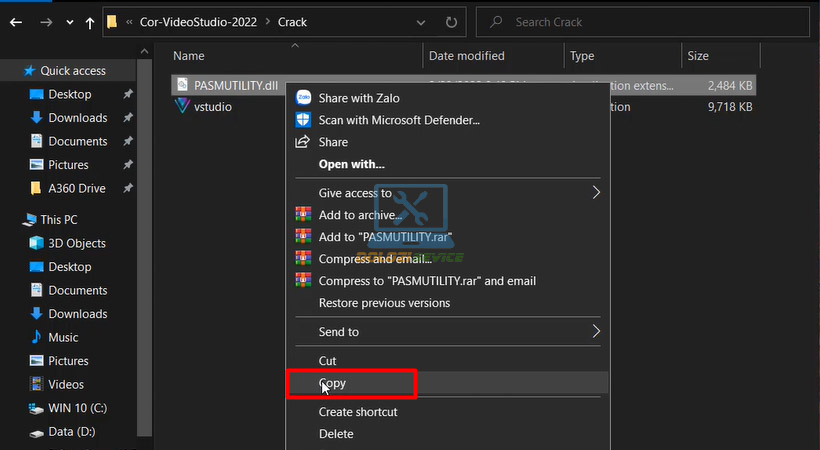This screenshot has height=450, width=820.
Task: Open recent locations dropdown arrow
Action: (x=70, y=22)
